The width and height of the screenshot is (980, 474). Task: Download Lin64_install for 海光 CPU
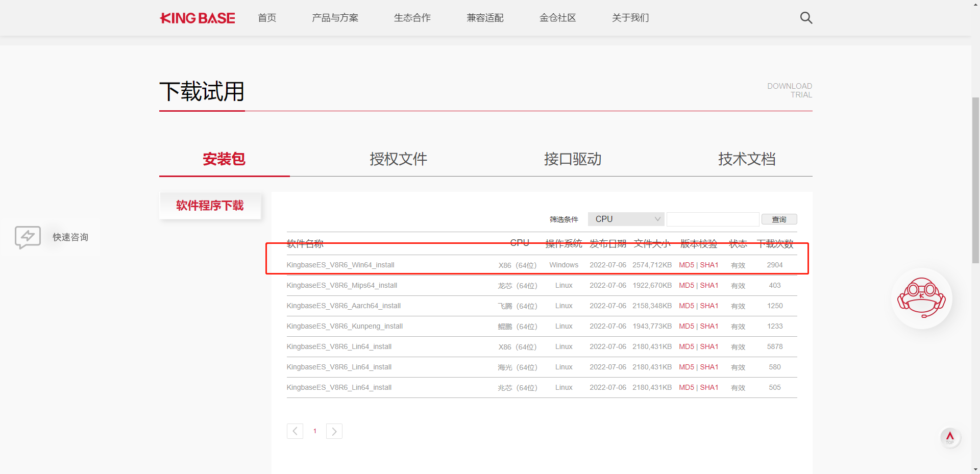(x=339, y=367)
